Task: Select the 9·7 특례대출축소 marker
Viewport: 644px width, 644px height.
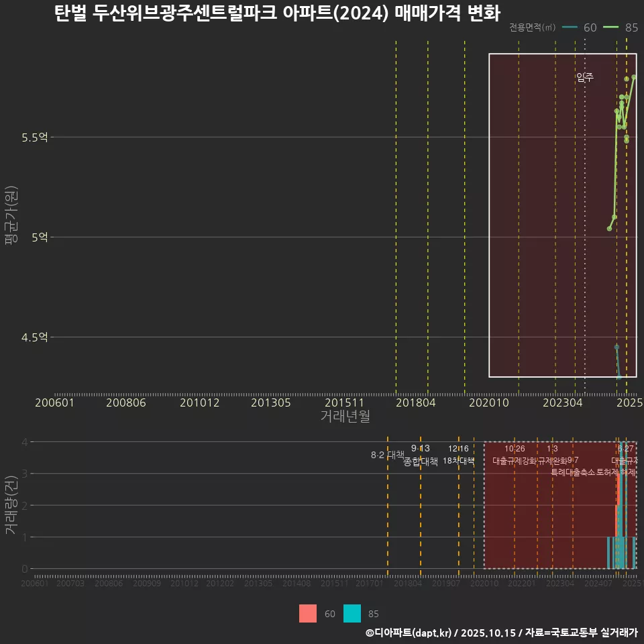Action: click(573, 462)
